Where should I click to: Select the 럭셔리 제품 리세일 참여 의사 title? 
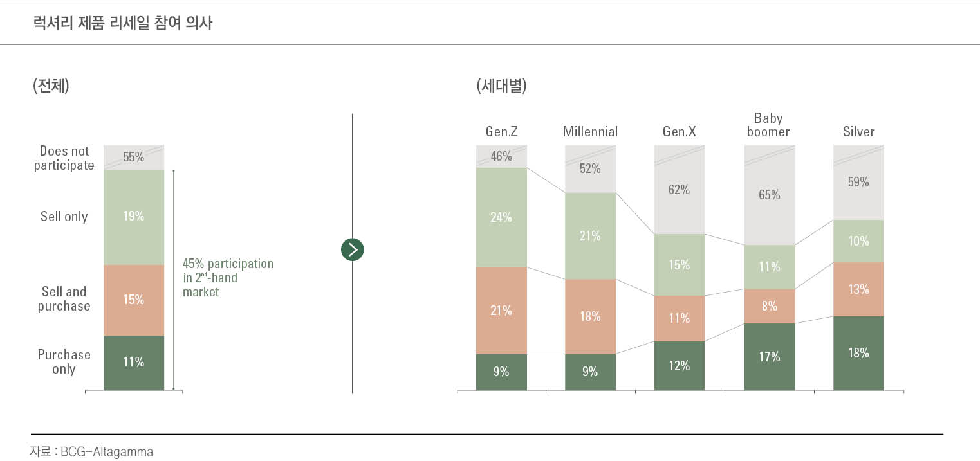point(122,24)
